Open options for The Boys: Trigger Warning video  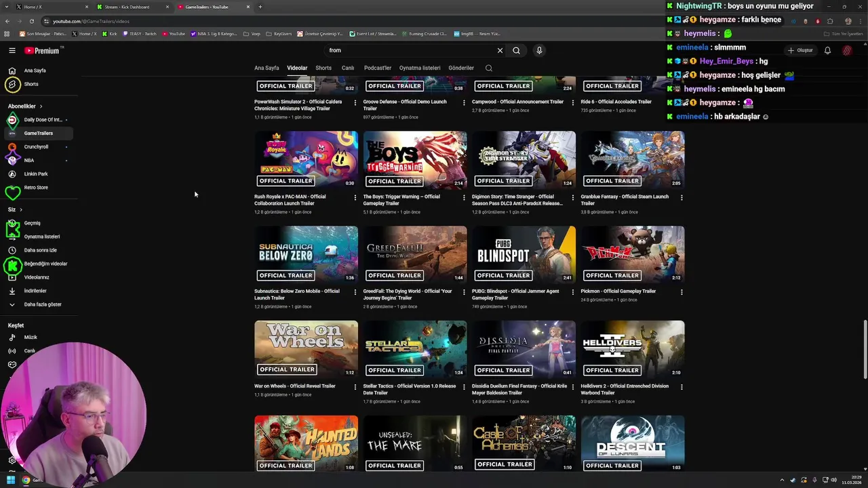tap(464, 198)
